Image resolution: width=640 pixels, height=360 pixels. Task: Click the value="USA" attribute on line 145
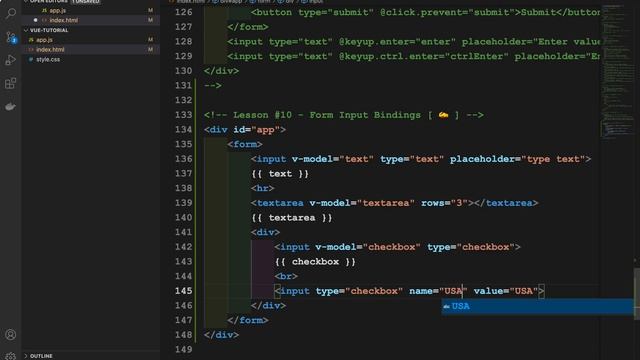point(506,291)
